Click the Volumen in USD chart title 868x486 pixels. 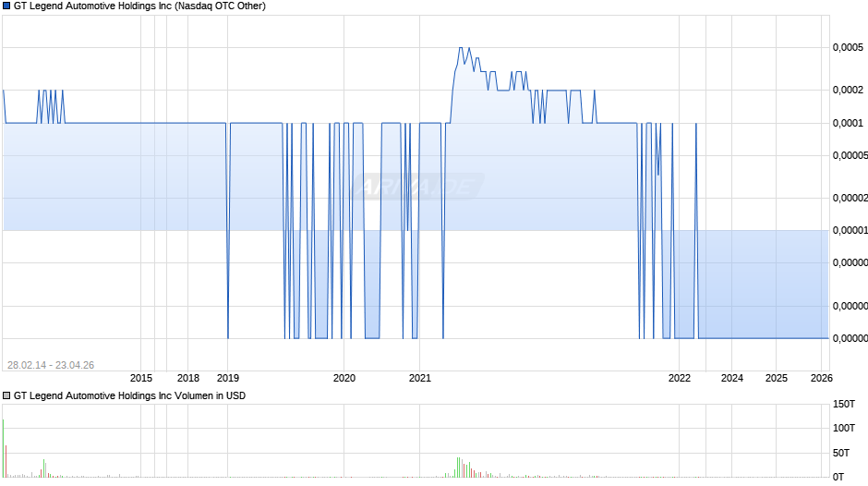129,395
